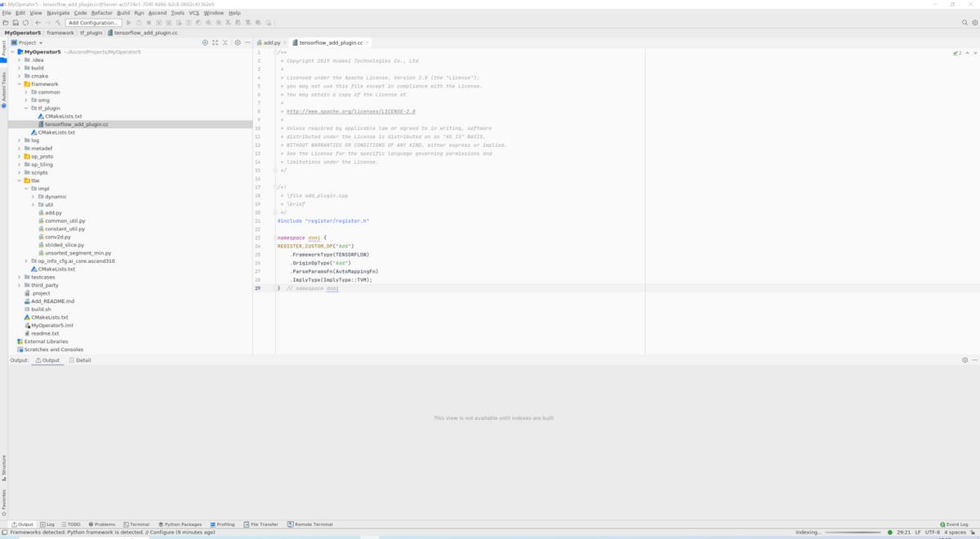Click the Indexing progress bar
Screen dimensions: 980x539
(854, 532)
